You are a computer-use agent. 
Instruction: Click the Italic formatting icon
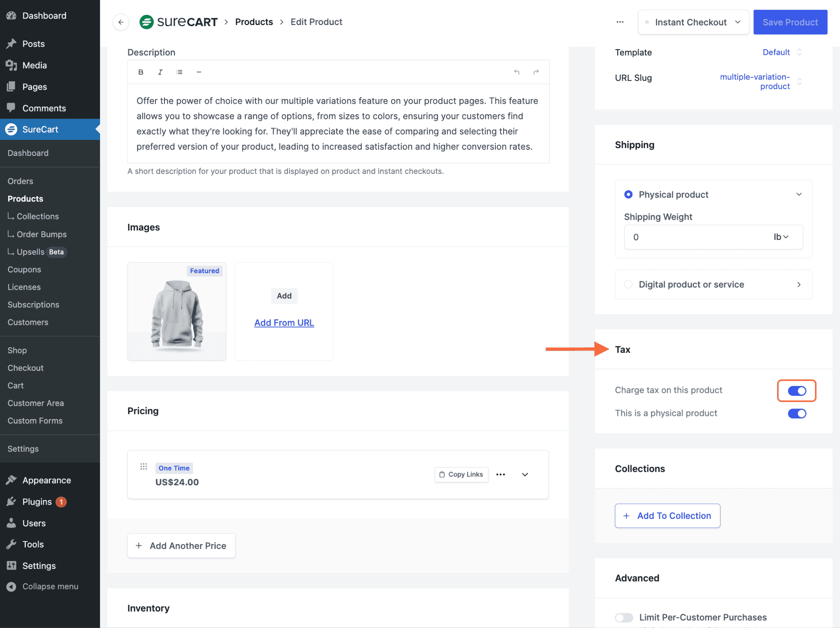pos(160,72)
